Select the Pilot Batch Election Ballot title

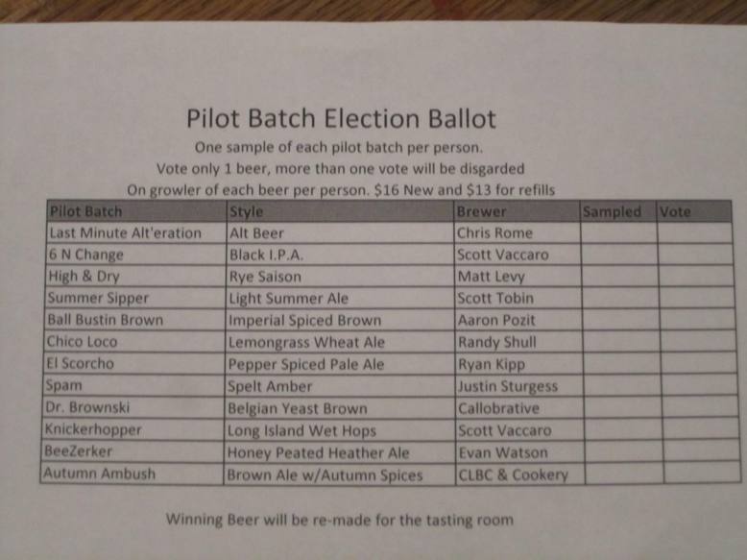341,120
